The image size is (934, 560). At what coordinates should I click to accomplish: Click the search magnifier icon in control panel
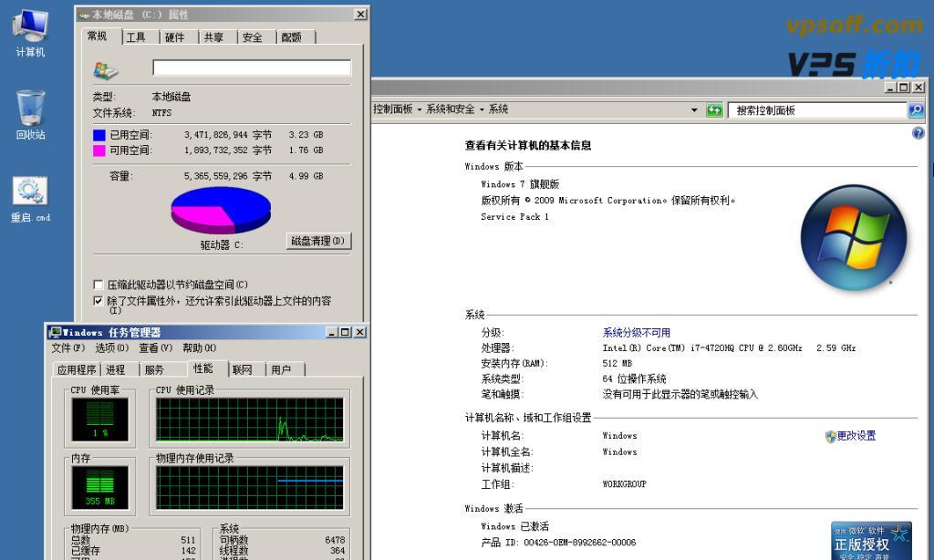[x=916, y=110]
